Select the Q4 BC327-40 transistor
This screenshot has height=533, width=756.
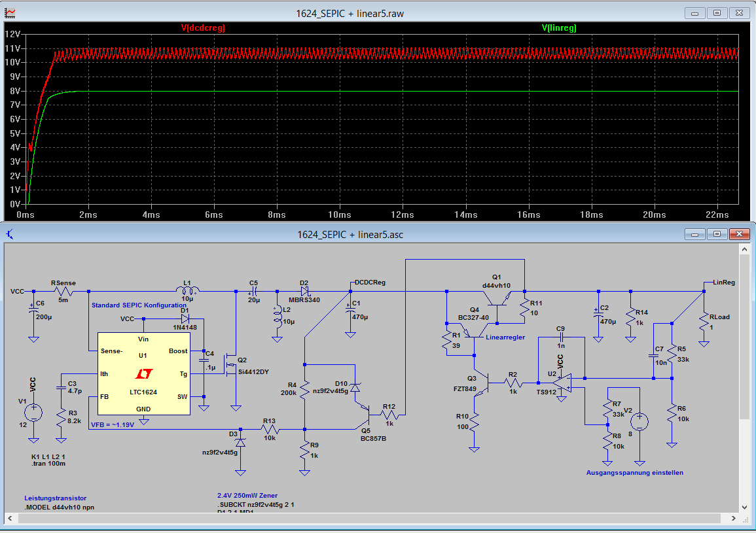475,330
